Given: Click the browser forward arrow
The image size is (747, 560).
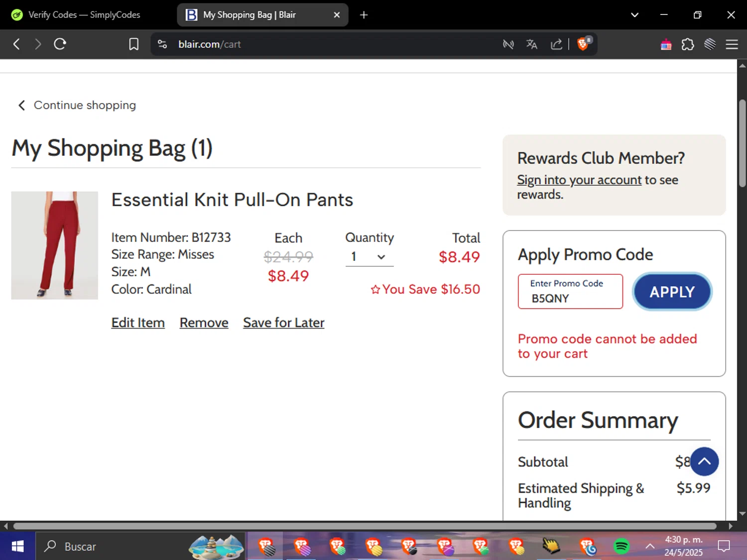Looking at the screenshot, I should (x=38, y=44).
